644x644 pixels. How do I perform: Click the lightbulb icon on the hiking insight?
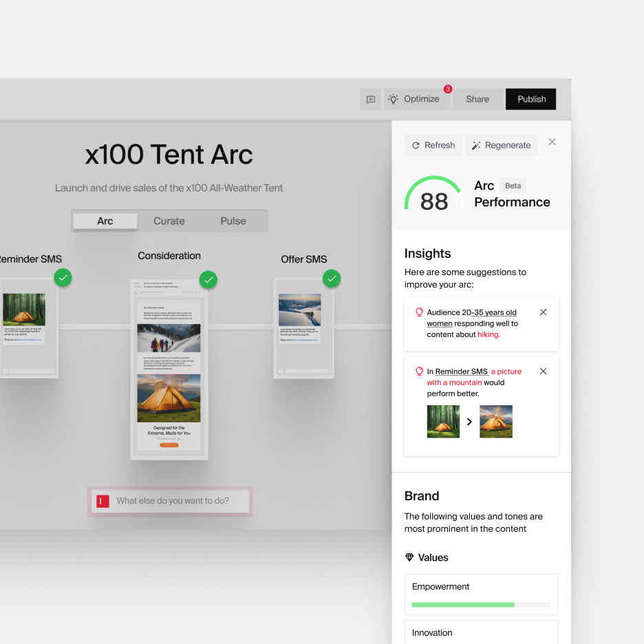[420, 312]
